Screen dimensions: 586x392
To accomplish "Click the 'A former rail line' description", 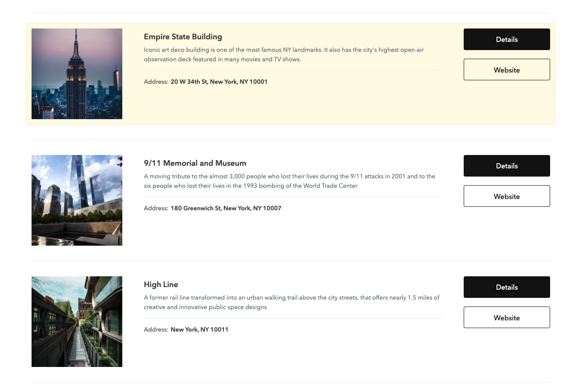I will [292, 302].
